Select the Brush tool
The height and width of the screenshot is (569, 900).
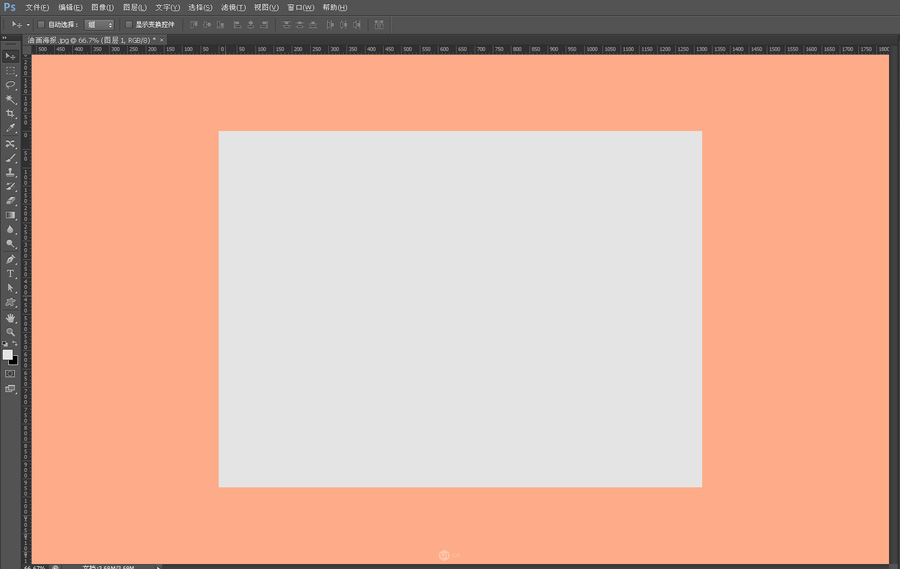pyautogui.click(x=10, y=158)
